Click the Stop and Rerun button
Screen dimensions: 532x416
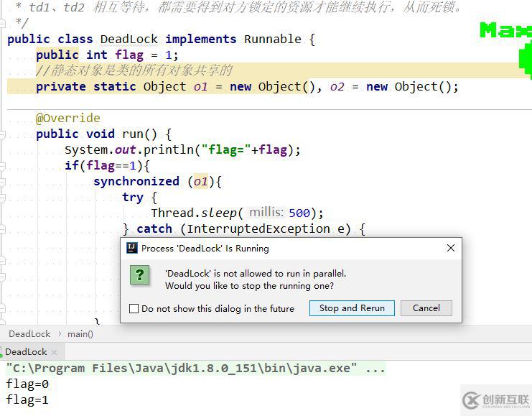[x=352, y=308]
